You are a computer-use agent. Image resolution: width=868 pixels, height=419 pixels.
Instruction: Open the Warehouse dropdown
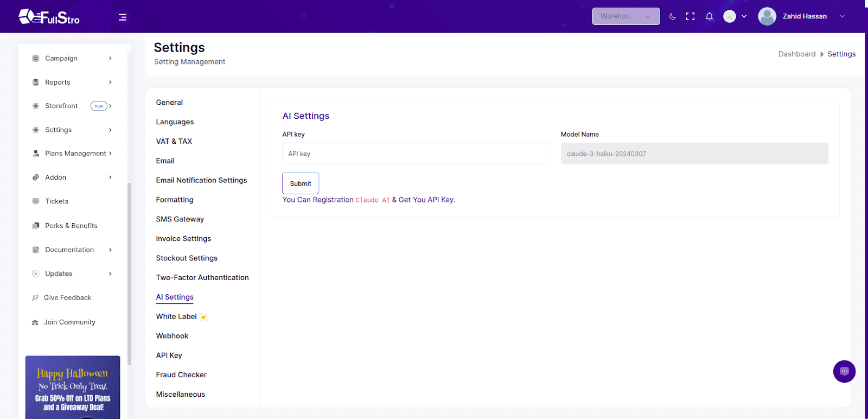626,16
